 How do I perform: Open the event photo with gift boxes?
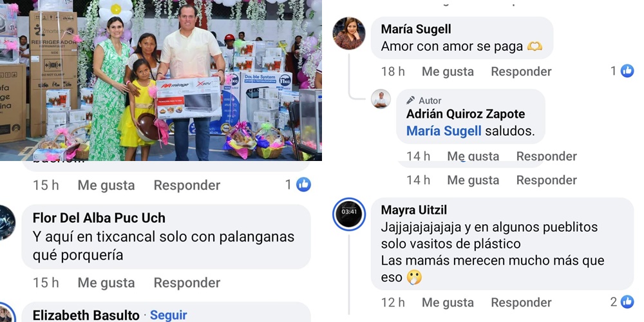[160, 80]
